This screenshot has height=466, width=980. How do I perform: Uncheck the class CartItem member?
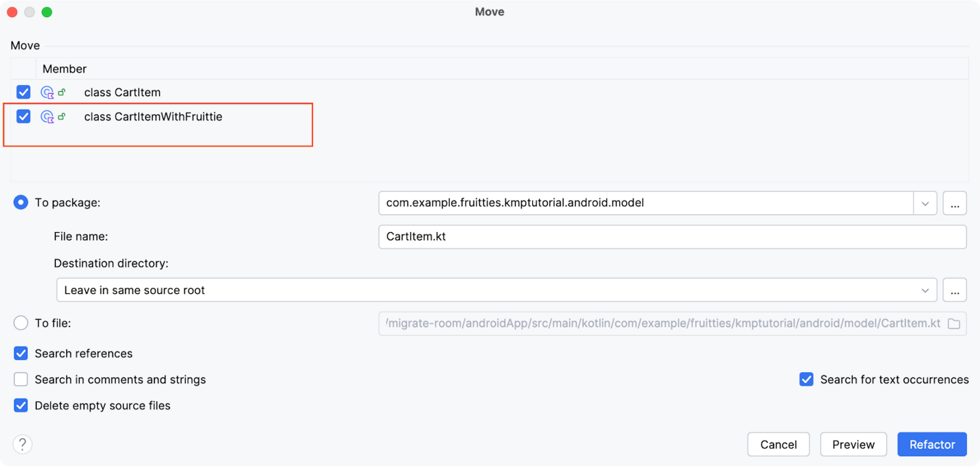pos(23,92)
